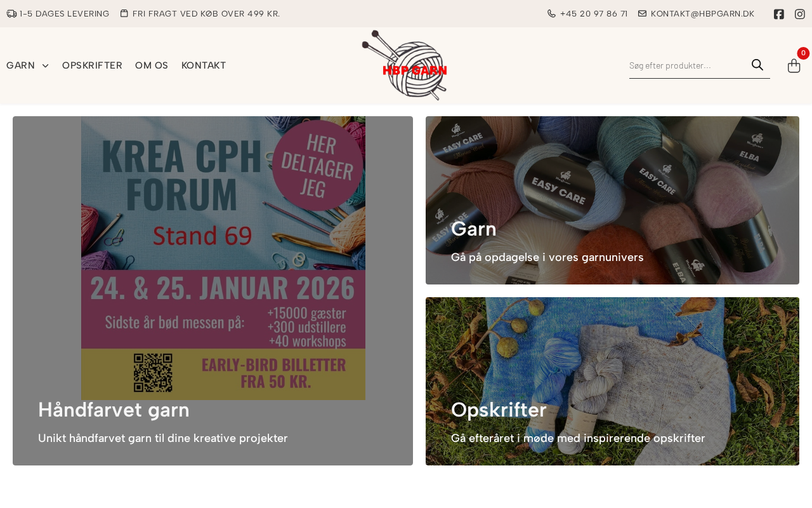This screenshot has width=812, height=508.
Task: Click the HBP Garn logo
Action: (405, 65)
